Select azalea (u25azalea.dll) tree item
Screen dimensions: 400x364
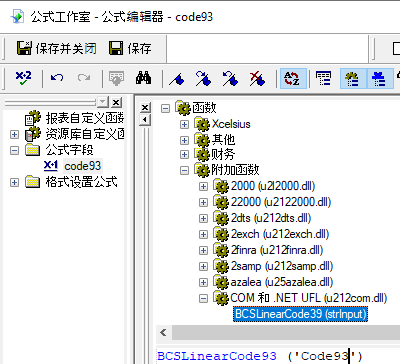282,282
